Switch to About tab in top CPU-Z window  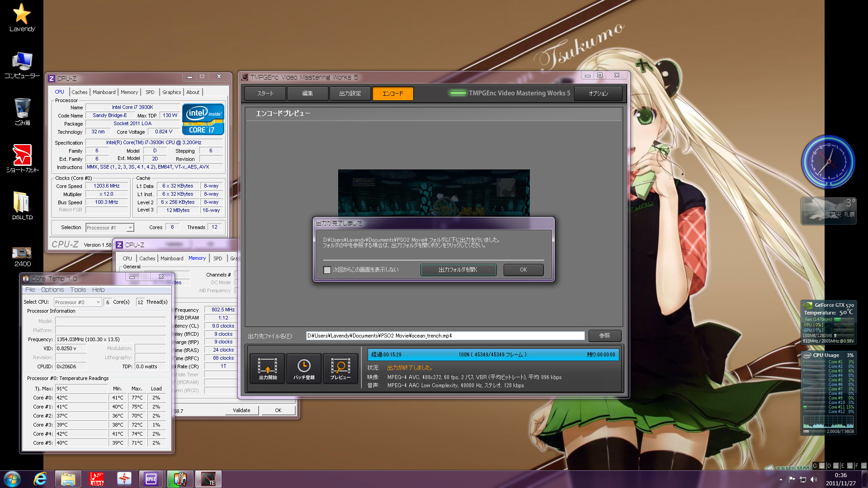(x=193, y=92)
